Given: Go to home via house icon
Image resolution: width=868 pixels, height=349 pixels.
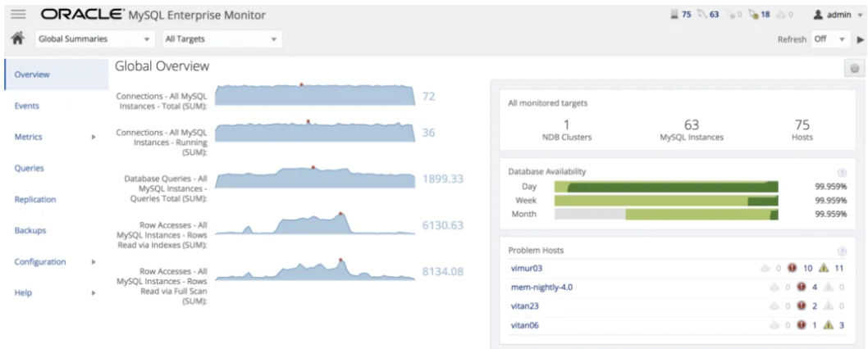Looking at the screenshot, I should tap(18, 39).
